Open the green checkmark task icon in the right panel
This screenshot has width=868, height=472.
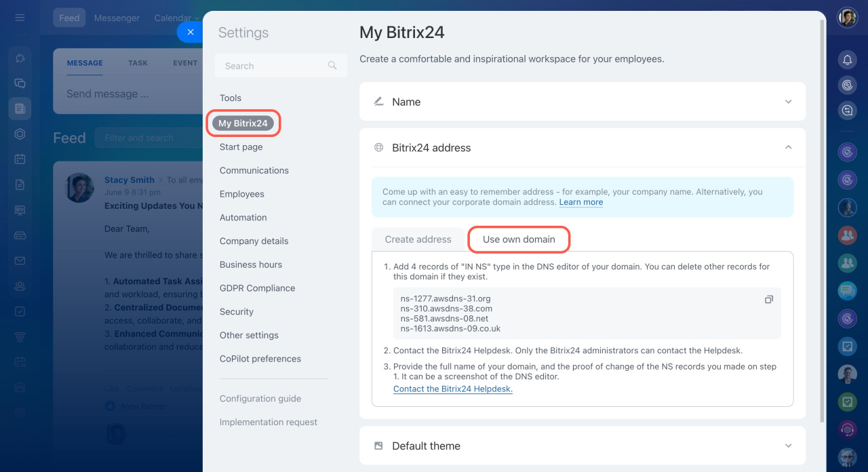click(x=847, y=403)
